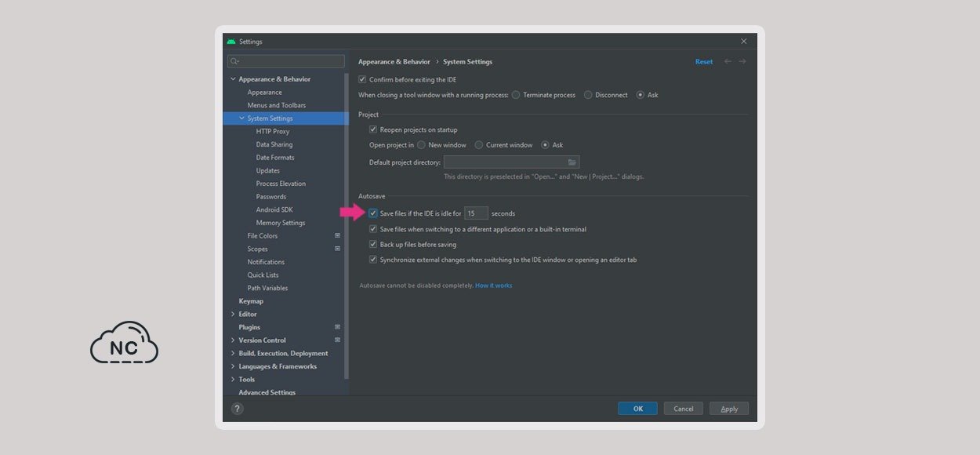Open the Appearance settings page
The height and width of the screenshot is (455, 980).
[264, 93]
